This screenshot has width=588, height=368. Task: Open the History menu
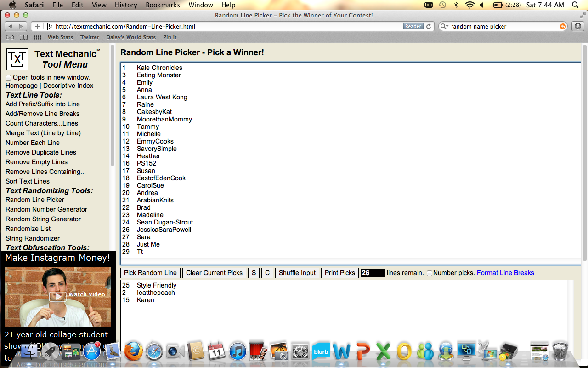[126, 5]
